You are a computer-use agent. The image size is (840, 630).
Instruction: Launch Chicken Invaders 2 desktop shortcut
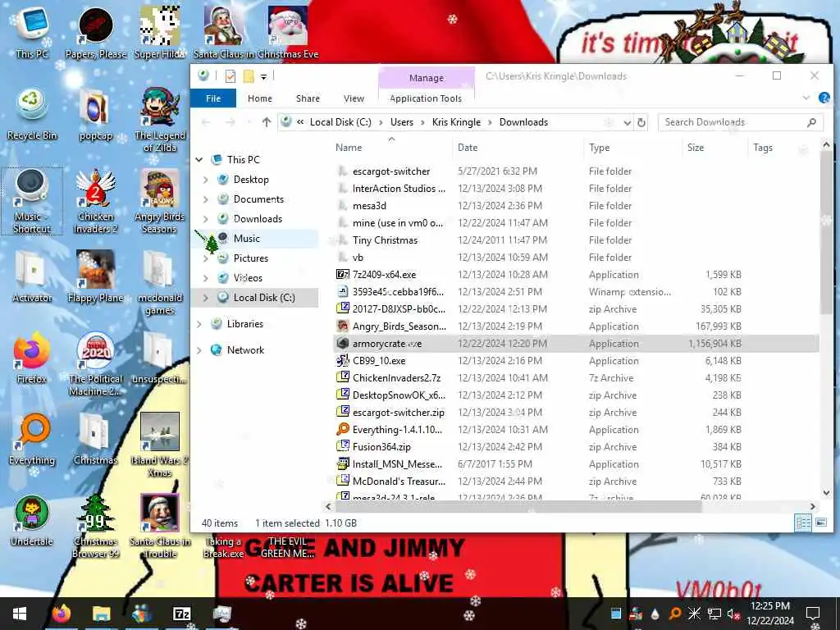(x=96, y=200)
